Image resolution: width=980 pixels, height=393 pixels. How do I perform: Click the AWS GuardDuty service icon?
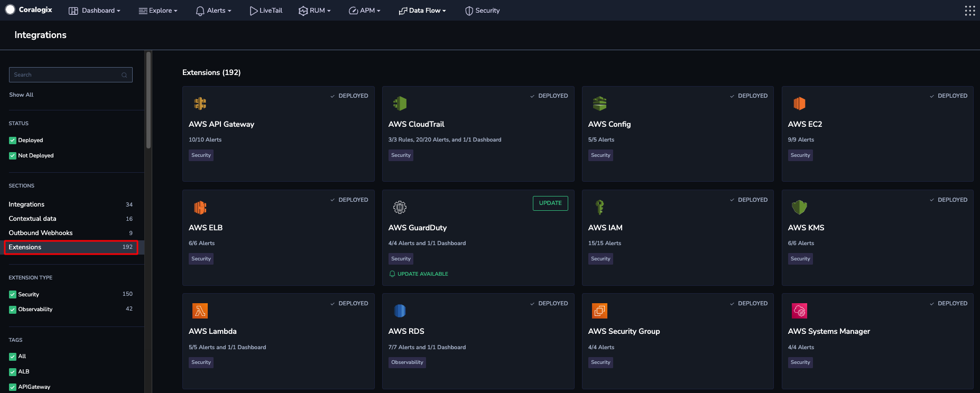[400, 207]
